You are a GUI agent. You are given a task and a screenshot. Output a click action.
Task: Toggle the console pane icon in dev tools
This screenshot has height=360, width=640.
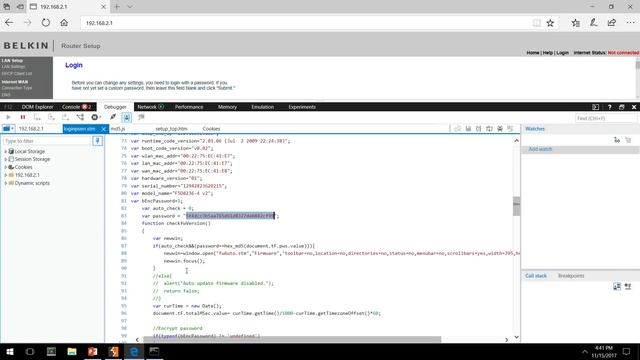pos(596,107)
